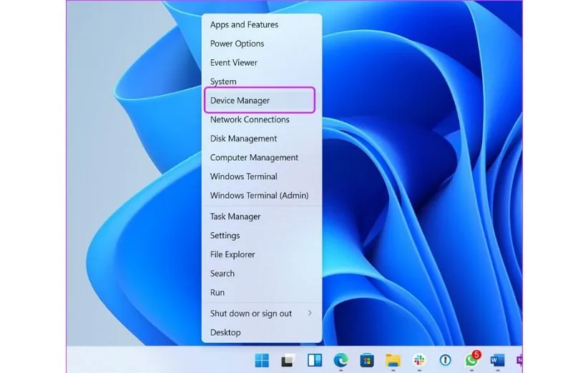Viewport: 588px width, 373px height.
Task: Open the Widgets panel icon
Action: coord(314,360)
